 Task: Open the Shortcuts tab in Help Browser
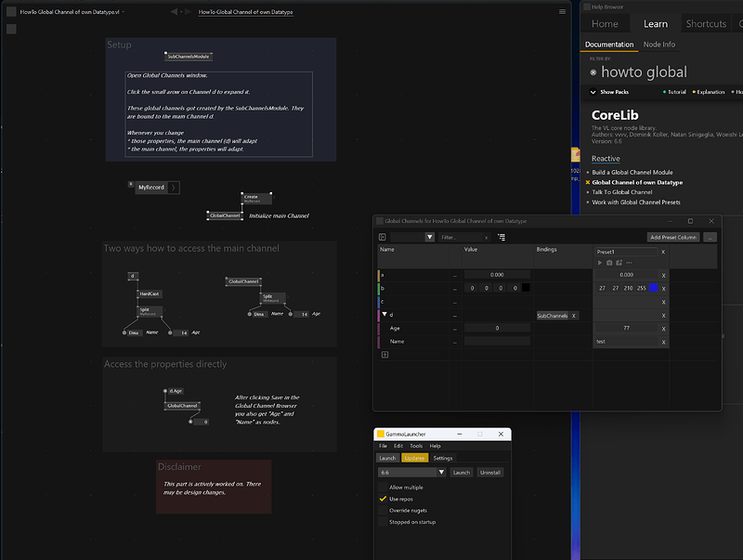click(706, 24)
